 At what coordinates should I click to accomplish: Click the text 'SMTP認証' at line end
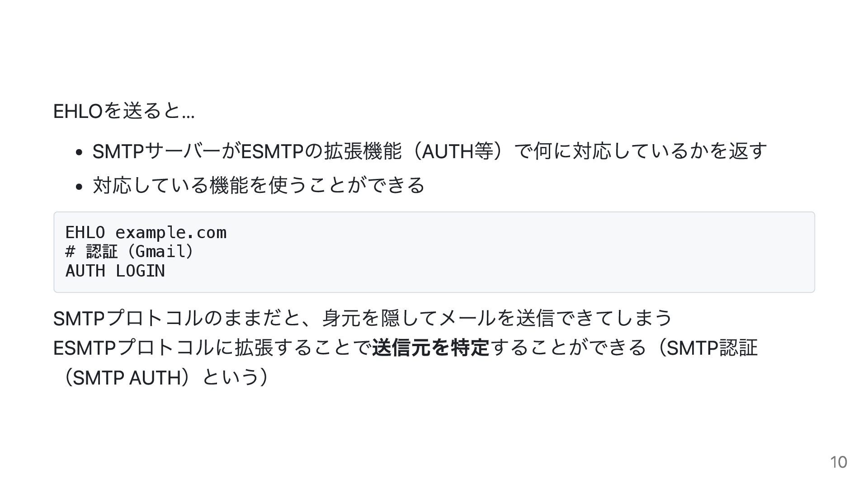pyautogui.click(x=712, y=348)
